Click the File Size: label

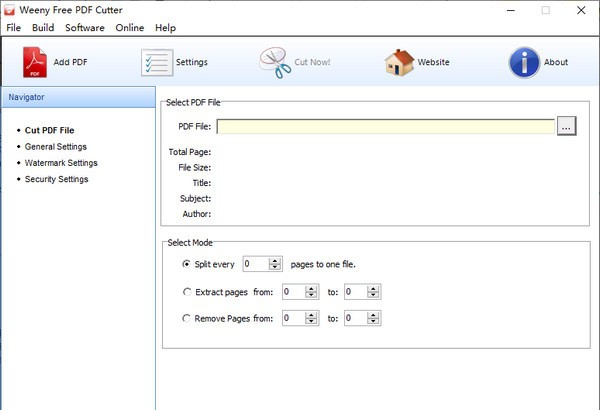(x=194, y=167)
